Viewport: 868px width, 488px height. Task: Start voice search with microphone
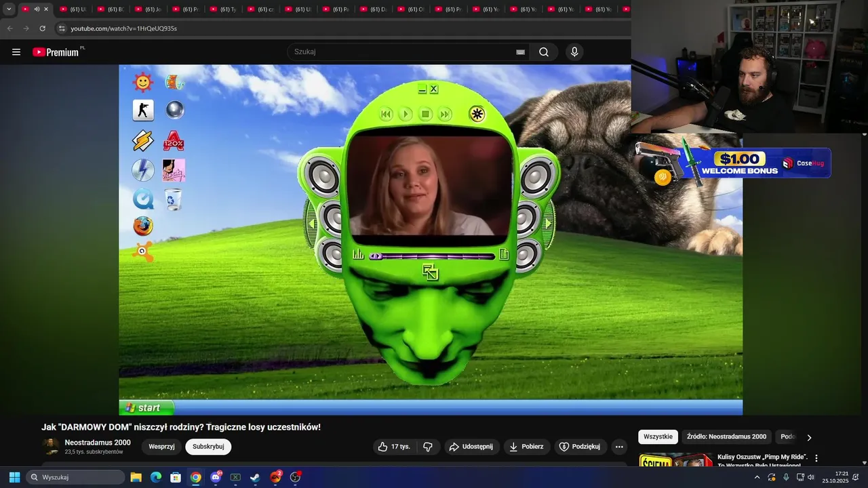[x=574, y=52]
